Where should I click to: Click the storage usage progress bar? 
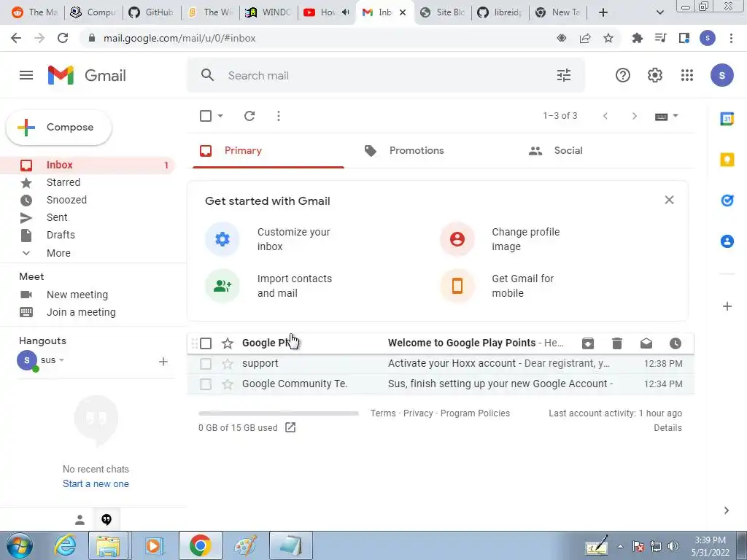(x=278, y=413)
